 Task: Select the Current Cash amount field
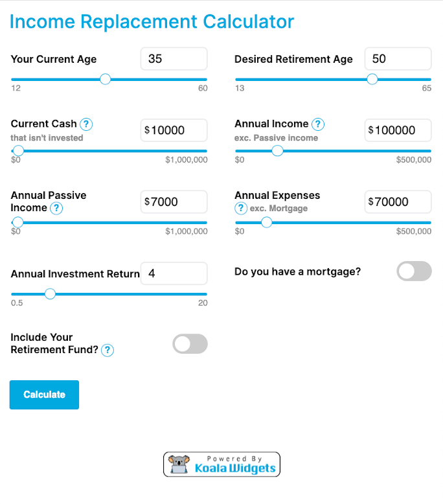pyautogui.click(x=174, y=130)
